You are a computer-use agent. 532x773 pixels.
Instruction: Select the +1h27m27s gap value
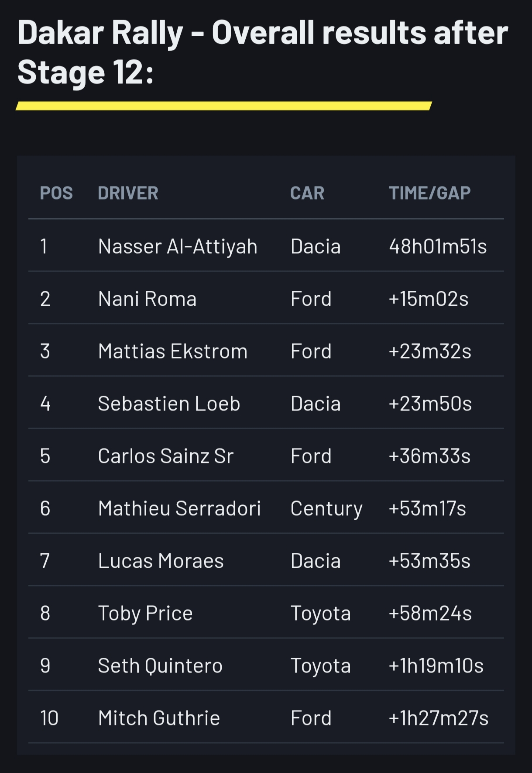click(x=438, y=718)
